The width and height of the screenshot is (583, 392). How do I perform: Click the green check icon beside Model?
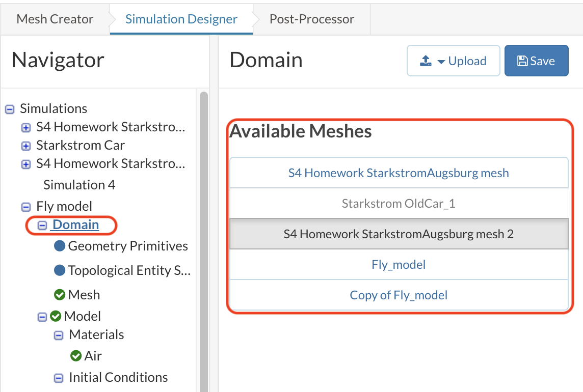56,316
